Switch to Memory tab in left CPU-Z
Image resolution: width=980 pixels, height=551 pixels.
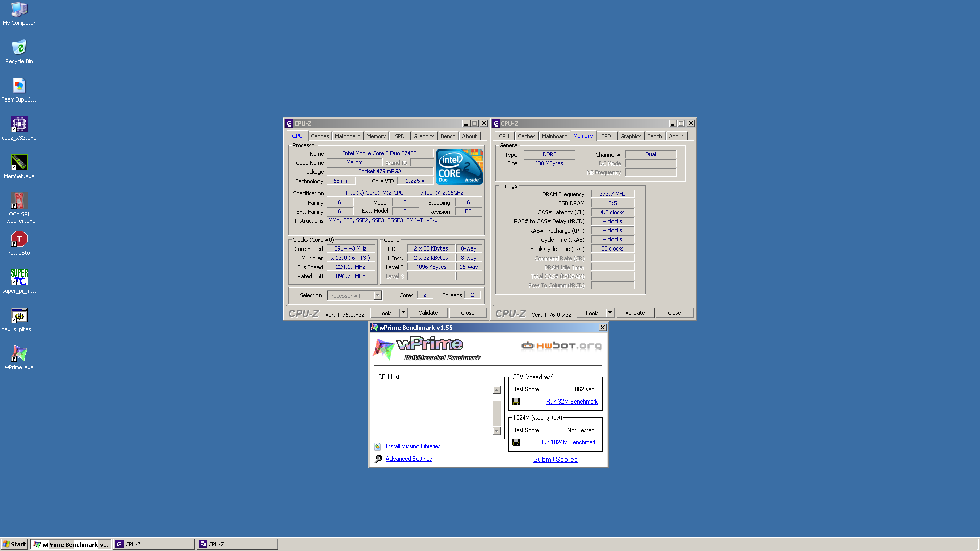tap(376, 136)
